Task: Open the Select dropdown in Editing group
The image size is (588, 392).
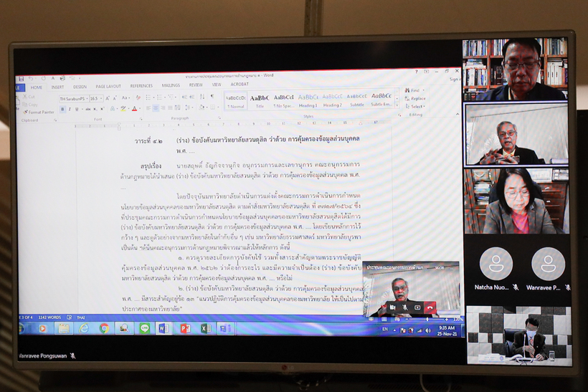Action: coord(415,107)
